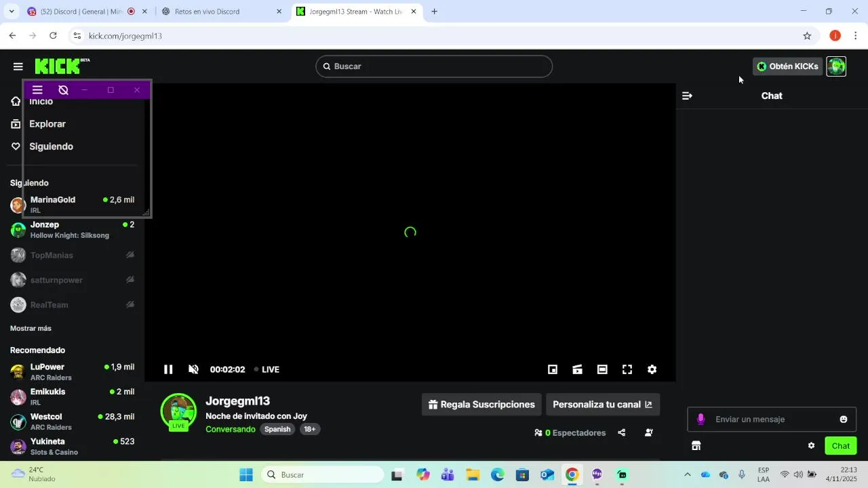Select offline channel satturnpower
The image size is (868, 488).
pos(72,280)
